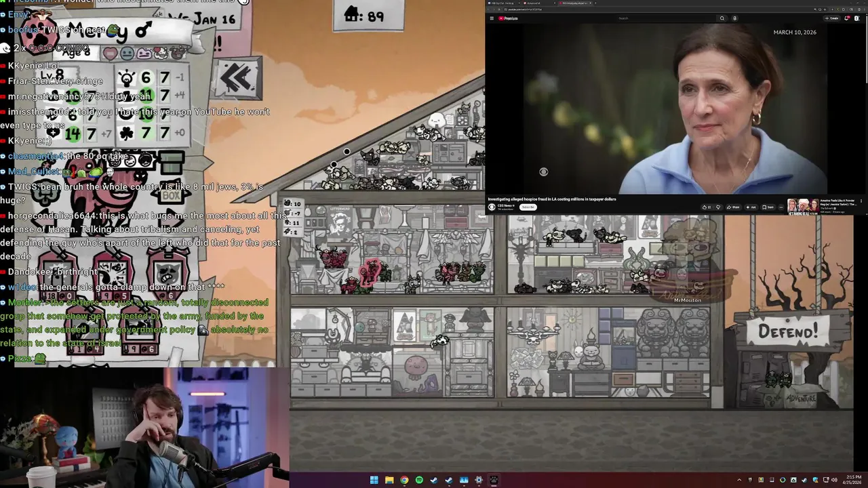
Task: Switch to the first Chrome browser tab
Action: tap(503, 3)
